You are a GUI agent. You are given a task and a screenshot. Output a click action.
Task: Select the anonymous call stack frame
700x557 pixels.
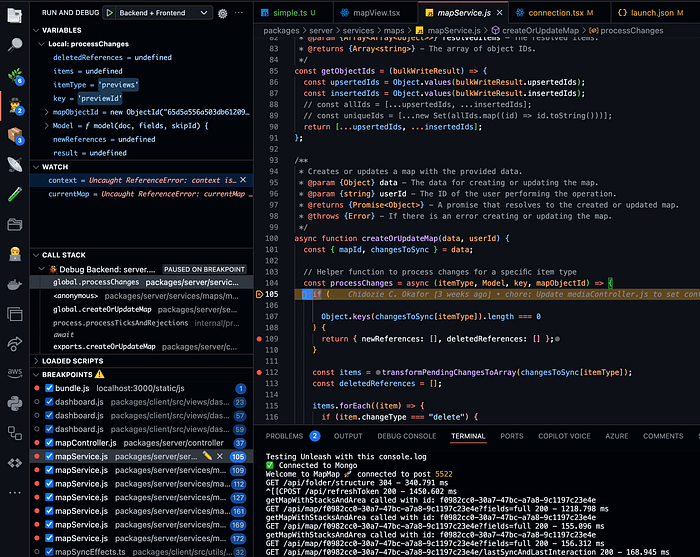[x=141, y=296]
